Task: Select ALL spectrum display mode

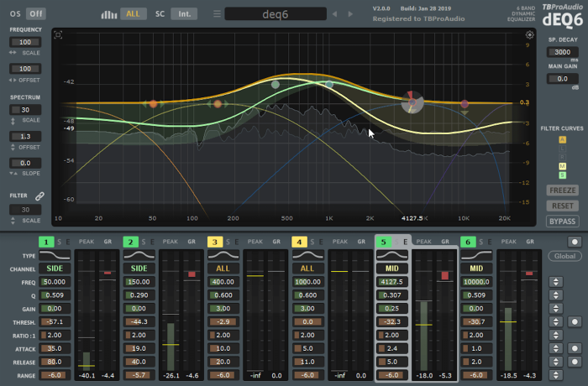Action: [x=133, y=14]
